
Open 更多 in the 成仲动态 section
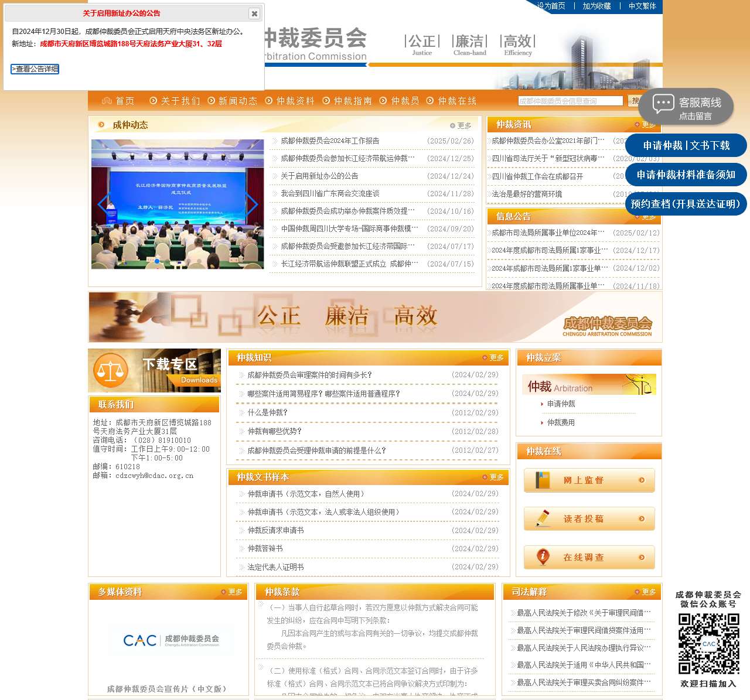pyautogui.click(x=461, y=125)
